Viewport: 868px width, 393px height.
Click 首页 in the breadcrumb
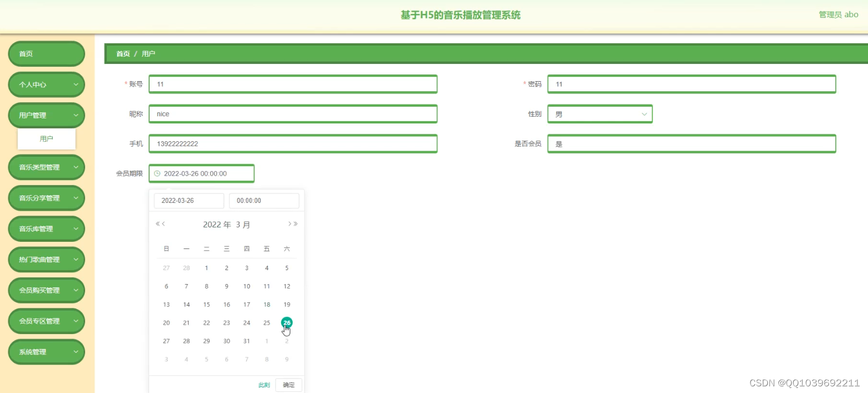click(123, 54)
